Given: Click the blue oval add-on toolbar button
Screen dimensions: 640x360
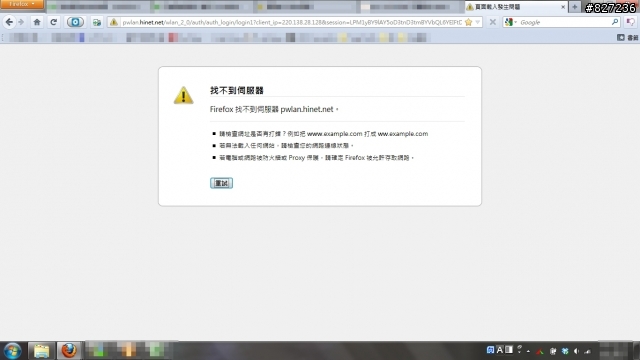Looking at the screenshot, I should point(75,22).
